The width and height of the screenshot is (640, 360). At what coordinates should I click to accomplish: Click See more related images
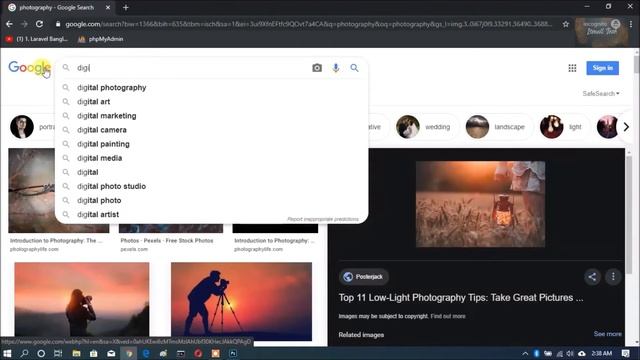click(x=607, y=334)
